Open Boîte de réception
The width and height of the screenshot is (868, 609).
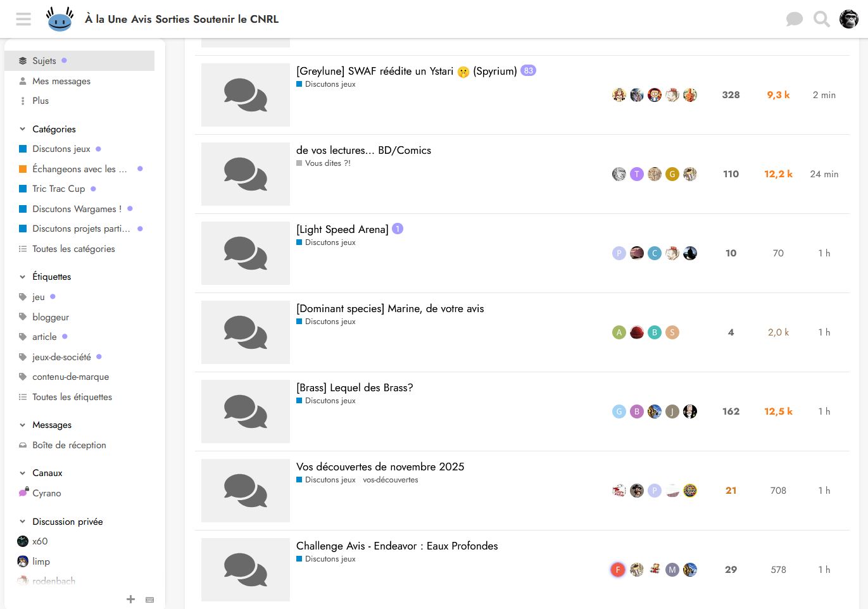(x=69, y=445)
